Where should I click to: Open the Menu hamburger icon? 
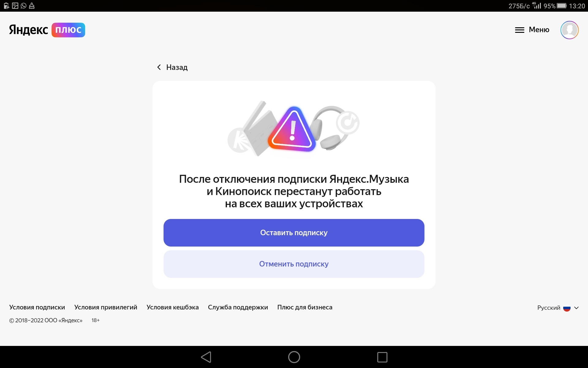click(x=520, y=30)
